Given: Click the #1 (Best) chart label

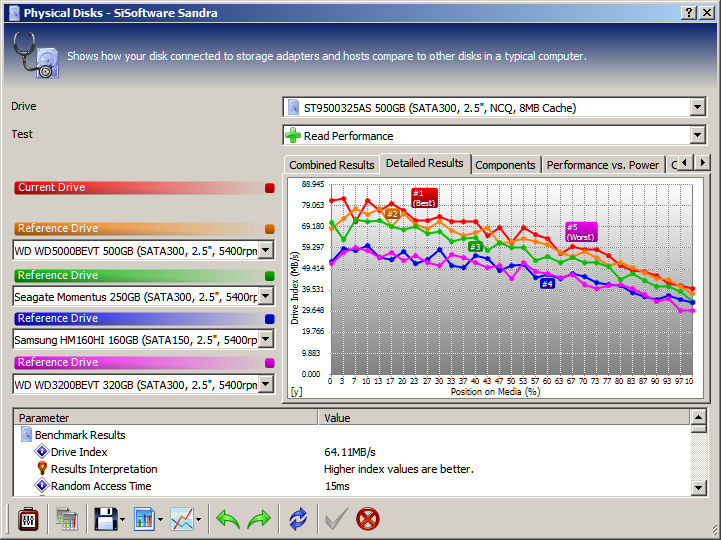Looking at the screenshot, I should tap(424, 198).
